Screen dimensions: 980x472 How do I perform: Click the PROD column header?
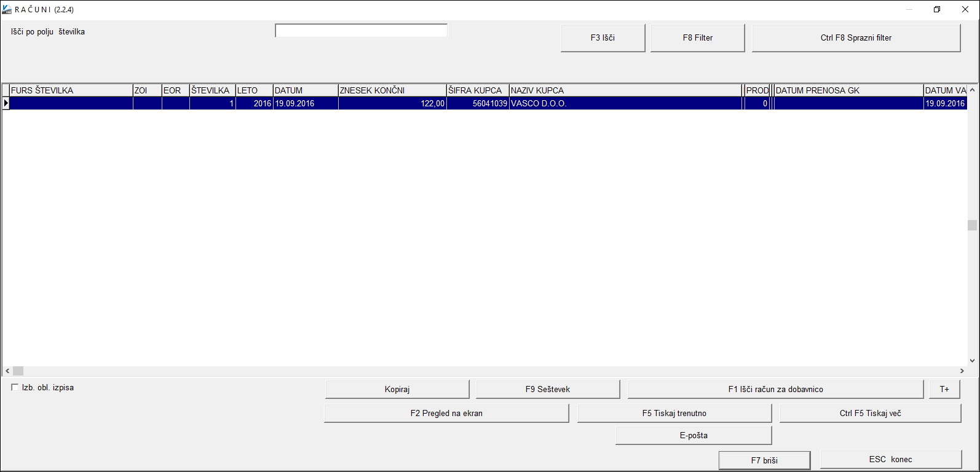point(757,90)
